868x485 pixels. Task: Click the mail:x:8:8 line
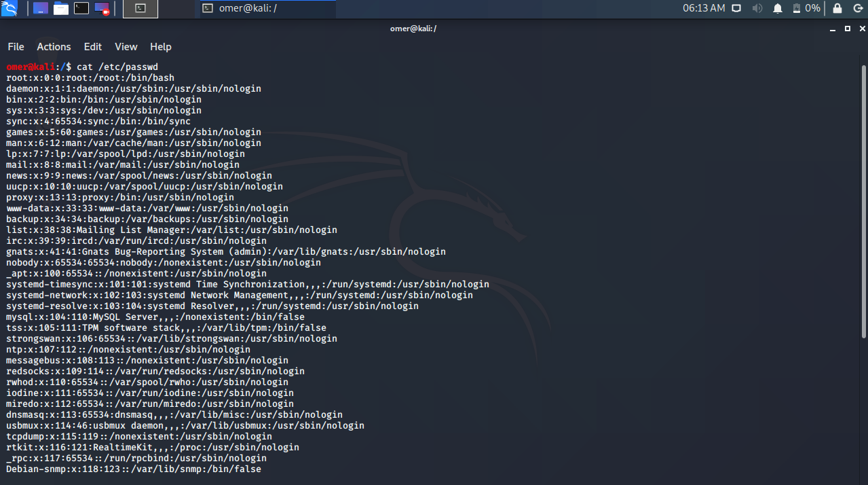tap(123, 164)
